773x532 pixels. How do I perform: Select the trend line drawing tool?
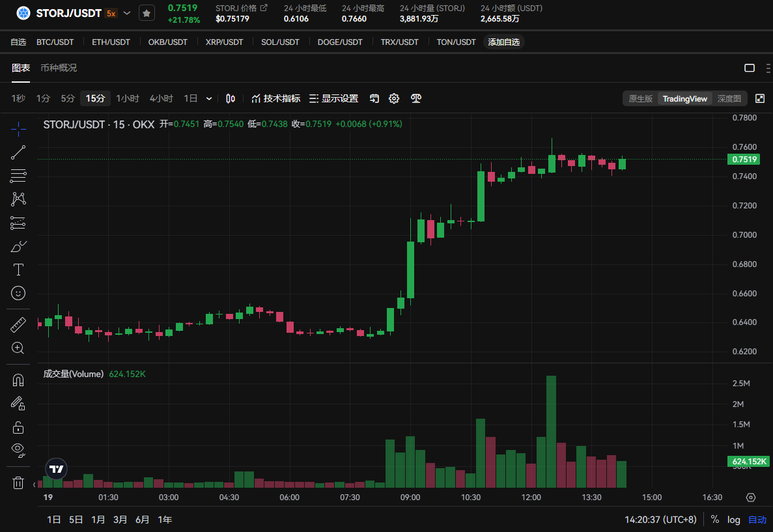(18, 152)
